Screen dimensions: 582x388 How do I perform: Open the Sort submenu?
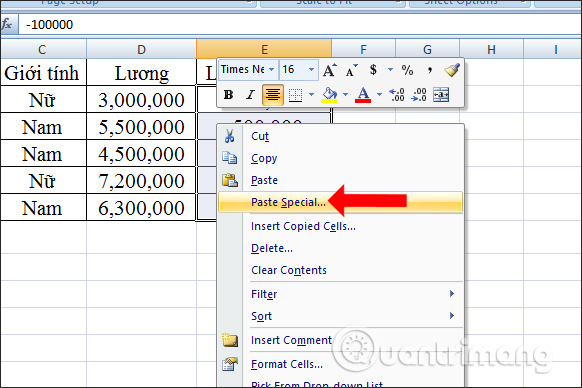[340, 316]
